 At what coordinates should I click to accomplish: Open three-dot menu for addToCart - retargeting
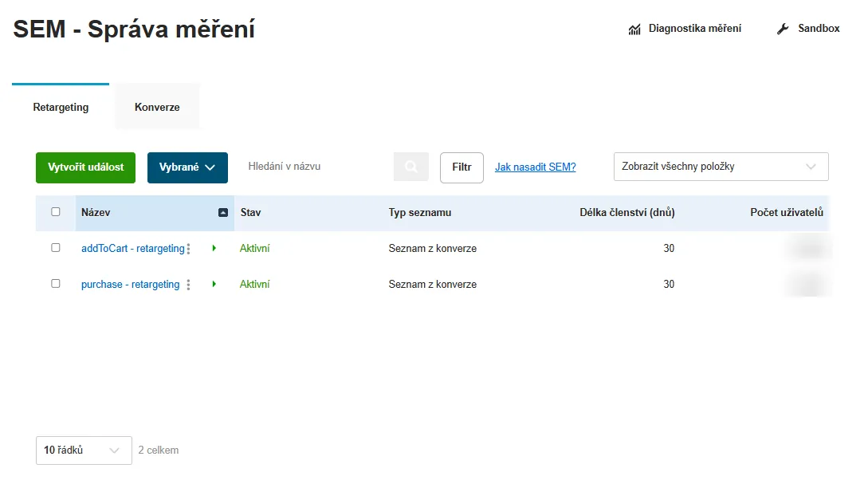point(189,249)
